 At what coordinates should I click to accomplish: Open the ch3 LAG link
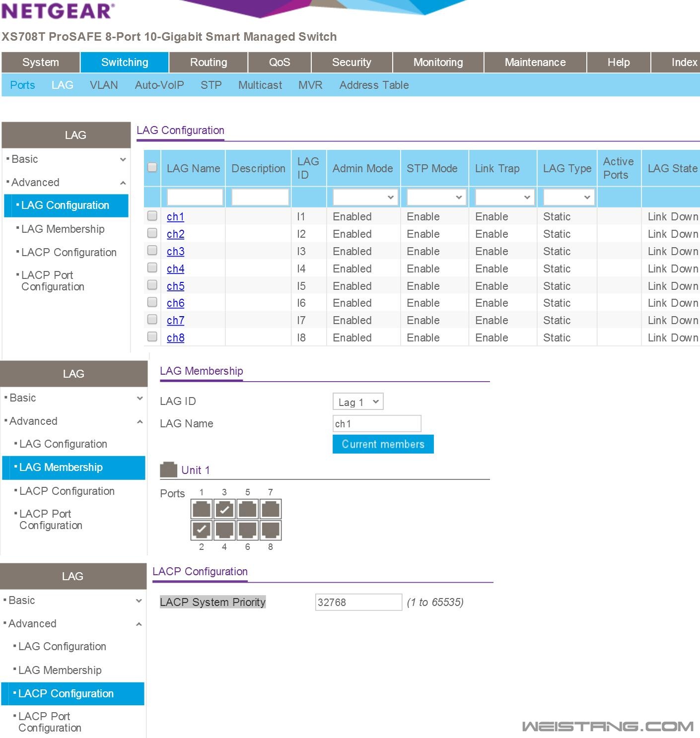(175, 252)
